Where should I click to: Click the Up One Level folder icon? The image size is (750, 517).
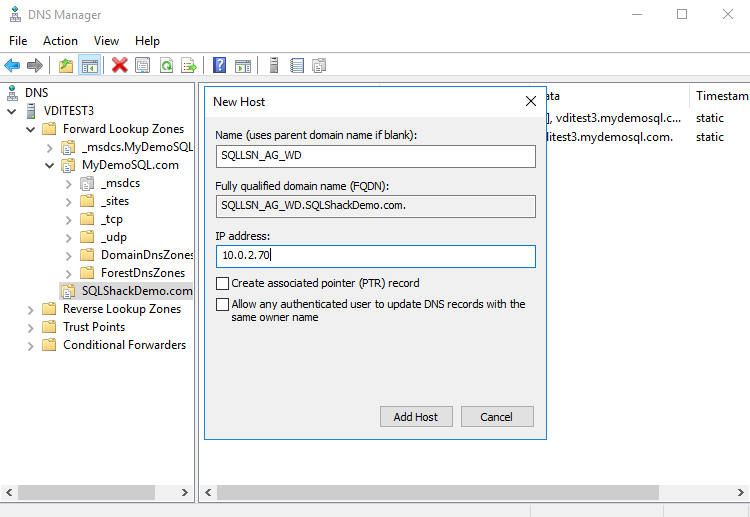[66, 65]
